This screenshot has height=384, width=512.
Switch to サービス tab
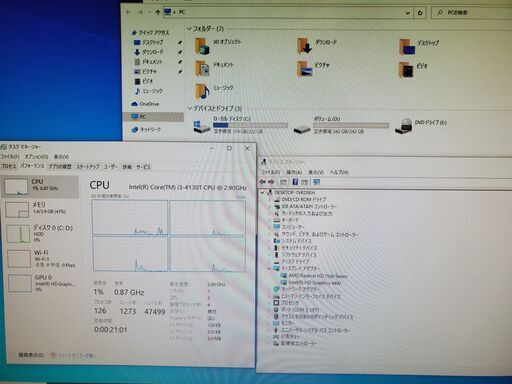(143, 167)
